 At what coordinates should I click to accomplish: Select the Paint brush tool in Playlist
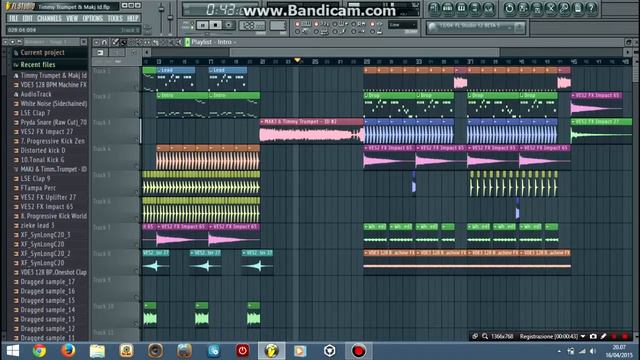[123, 42]
